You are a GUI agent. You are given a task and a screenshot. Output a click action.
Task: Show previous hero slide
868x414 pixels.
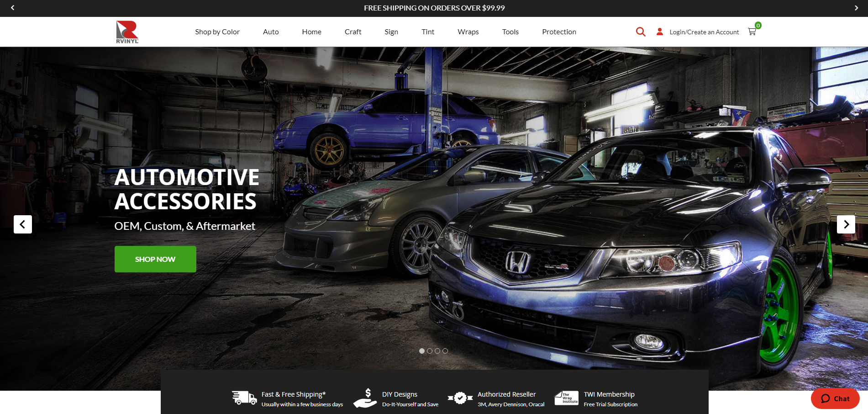pyautogui.click(x=23, y=224)
